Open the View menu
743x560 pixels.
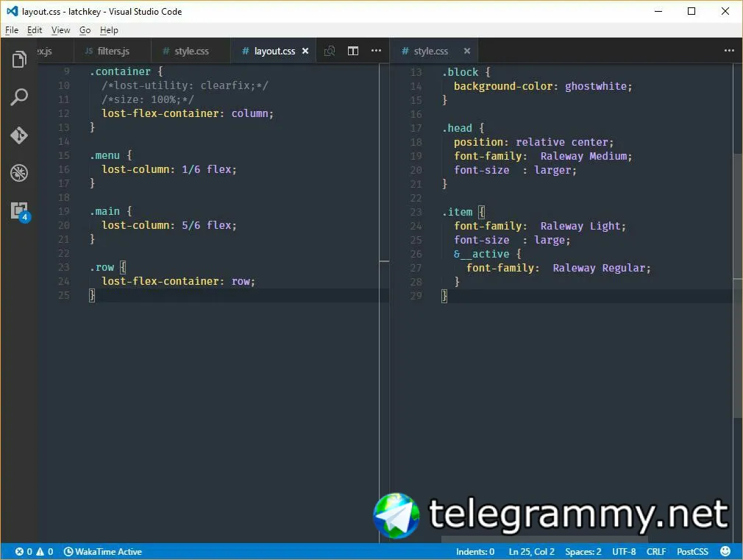click(x=60, y=30)
